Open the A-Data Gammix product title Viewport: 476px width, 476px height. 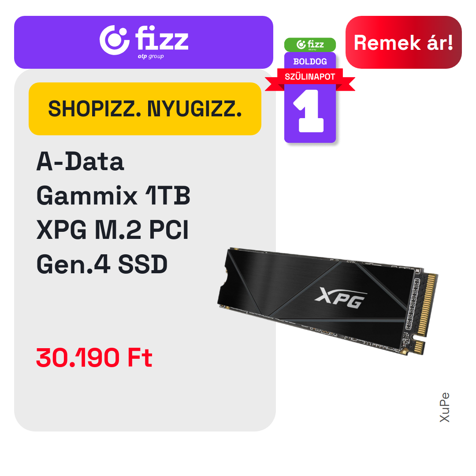(113, 212)
